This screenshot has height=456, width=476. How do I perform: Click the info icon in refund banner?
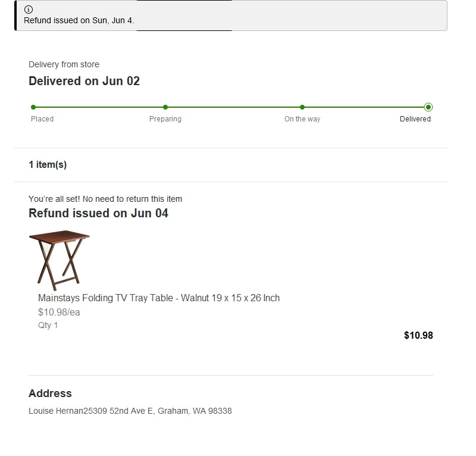pyautogui.click(x=29, y=10)
